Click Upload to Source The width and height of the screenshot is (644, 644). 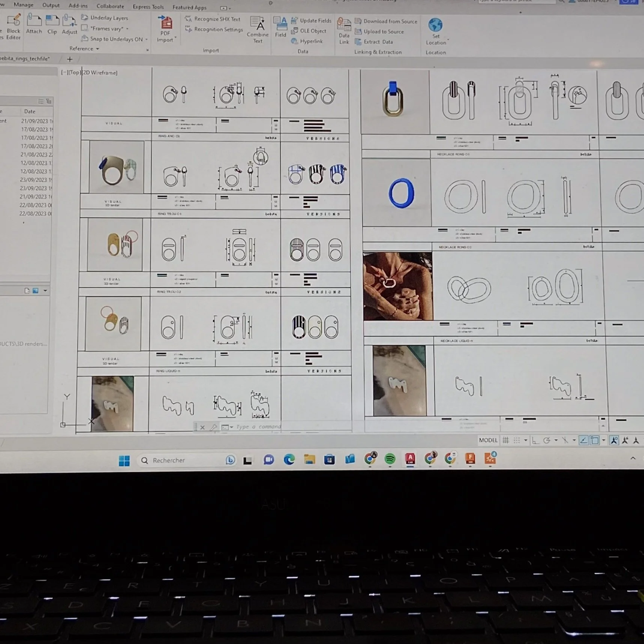coord(379,32)
